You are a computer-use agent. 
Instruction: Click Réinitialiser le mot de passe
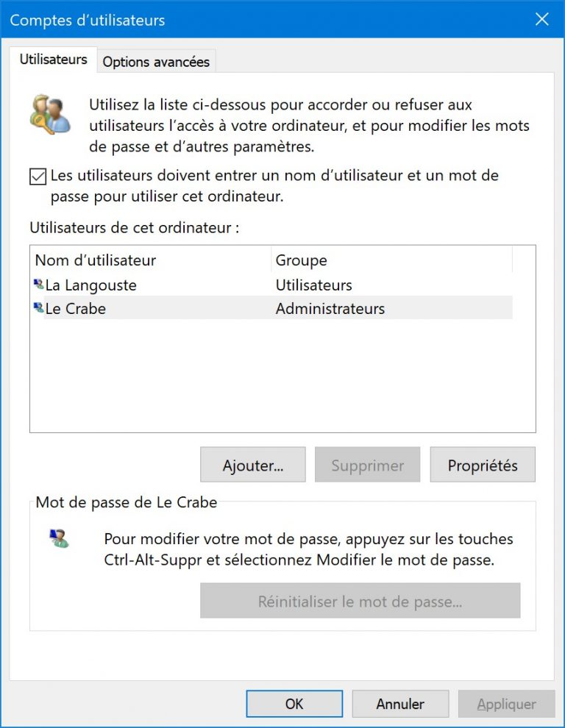coord(360,601)
